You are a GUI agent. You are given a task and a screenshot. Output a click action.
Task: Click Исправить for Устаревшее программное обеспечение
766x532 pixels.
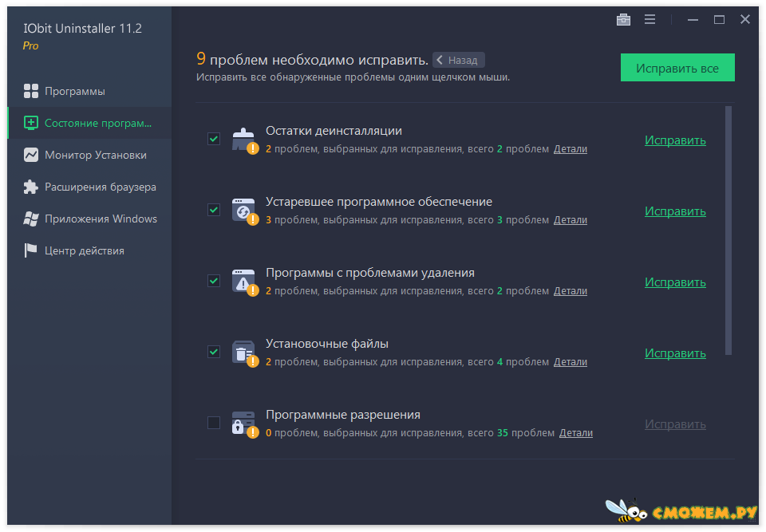point(675,211)
